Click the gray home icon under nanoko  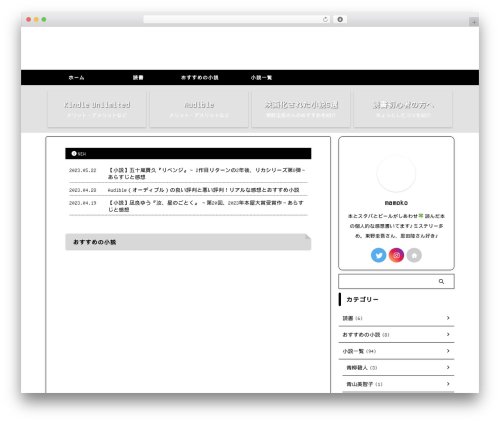[x=414, y=255]
